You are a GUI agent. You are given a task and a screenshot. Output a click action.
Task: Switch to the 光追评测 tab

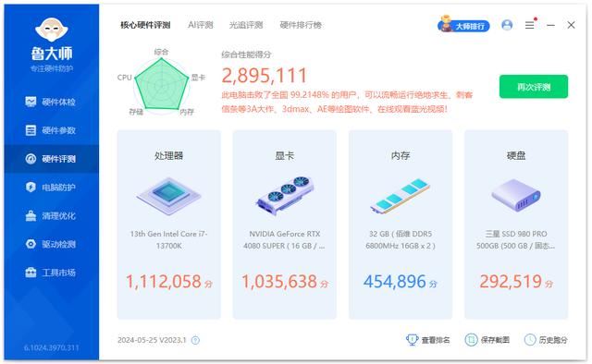pos(246,25)
